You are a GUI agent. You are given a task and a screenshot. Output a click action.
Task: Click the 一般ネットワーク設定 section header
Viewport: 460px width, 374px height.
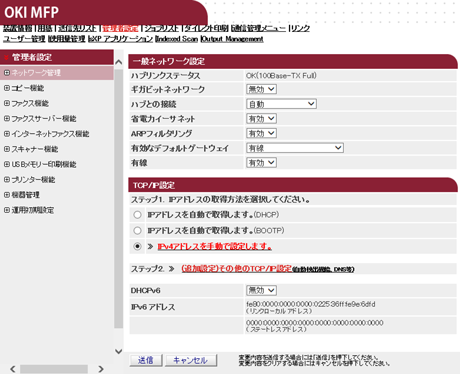point(293,61)
